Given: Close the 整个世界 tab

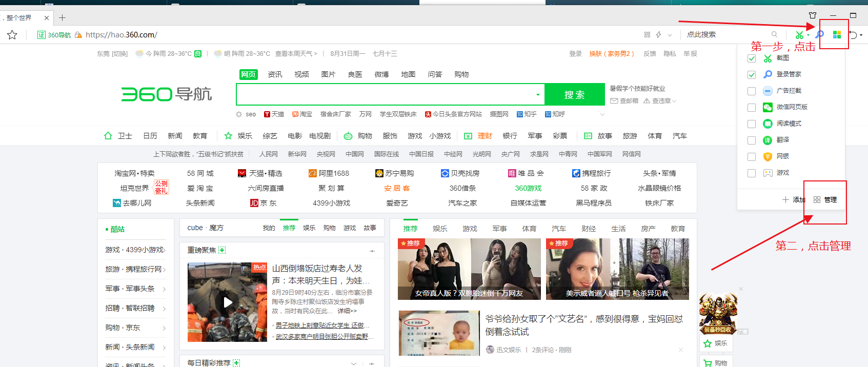Looking at the screenshot, I should 47,18.
